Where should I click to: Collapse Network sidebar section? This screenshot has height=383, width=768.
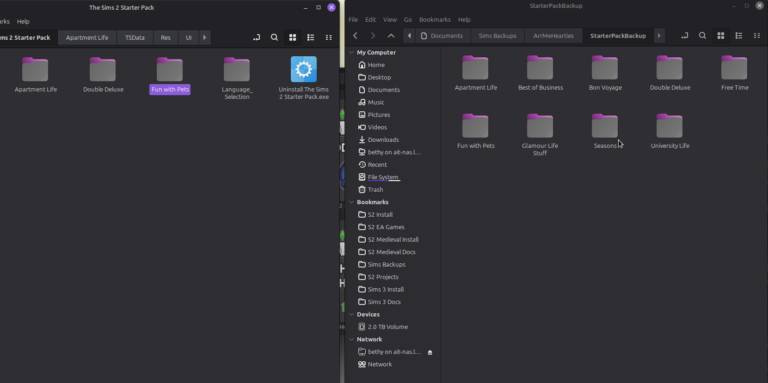tap(351, 339)
